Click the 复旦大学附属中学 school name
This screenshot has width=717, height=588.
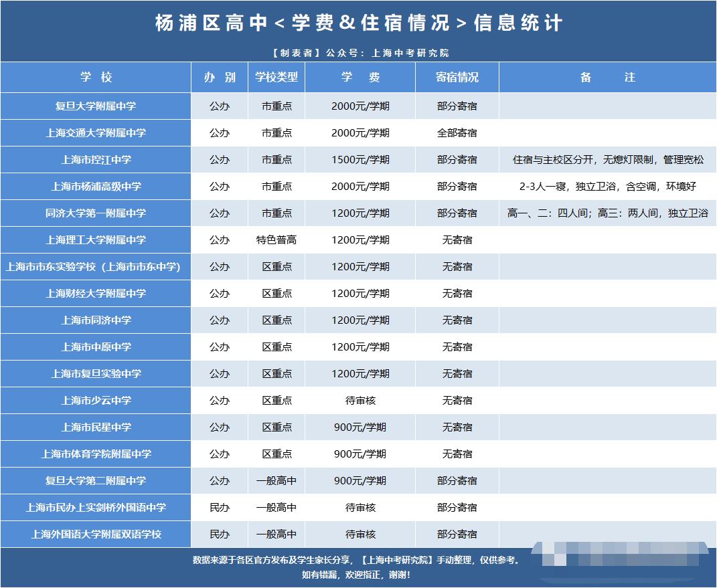[x=96, y=106]
